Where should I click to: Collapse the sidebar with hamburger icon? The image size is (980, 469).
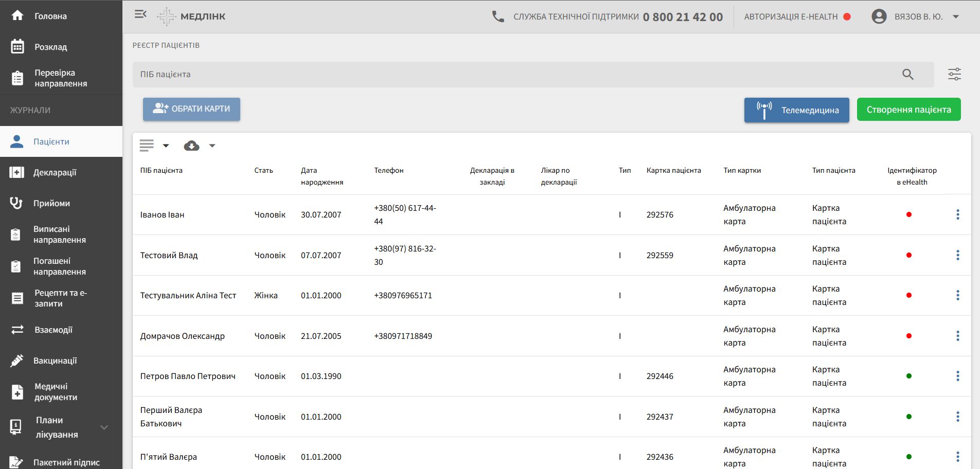tap(140, 14)
